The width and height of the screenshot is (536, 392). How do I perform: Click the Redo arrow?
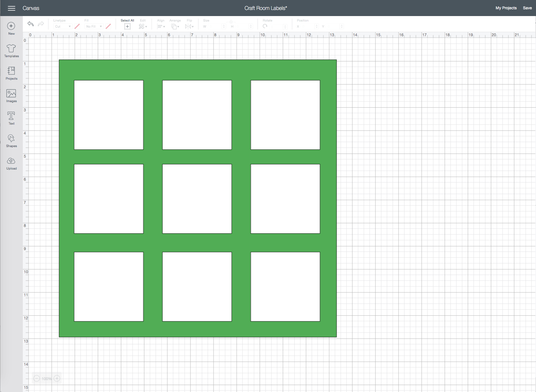(x=41, y=24)
